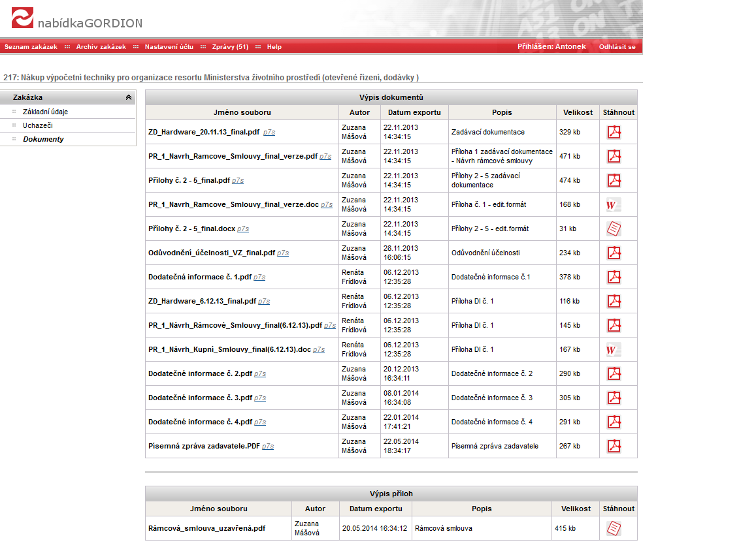Download ZD_Hardware_20.11.13_final.pdf via PDF icon
Image resolution: width=756 pixels, height=551 pixels.
point(614,132)
